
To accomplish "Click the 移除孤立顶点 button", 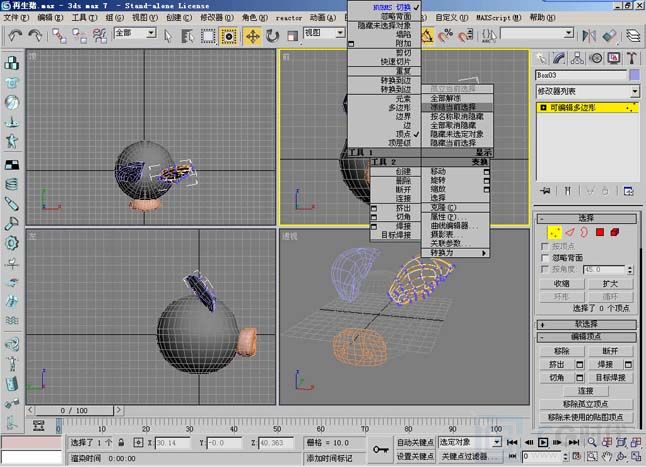I will point(586,404).
